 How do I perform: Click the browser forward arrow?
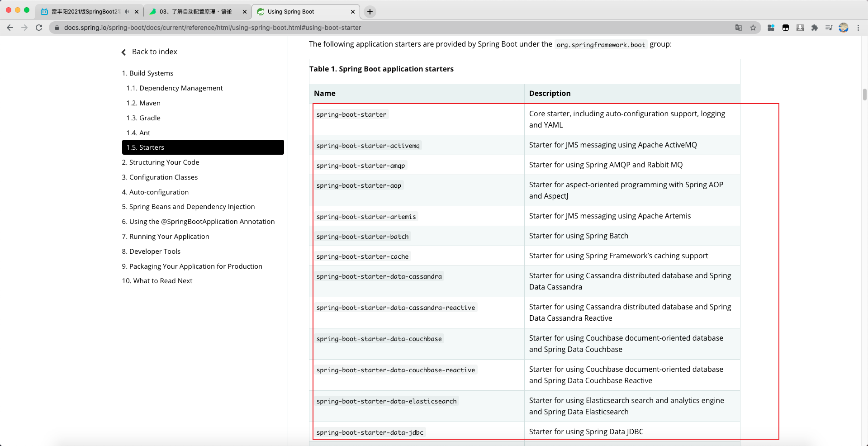tap(24, 28)
